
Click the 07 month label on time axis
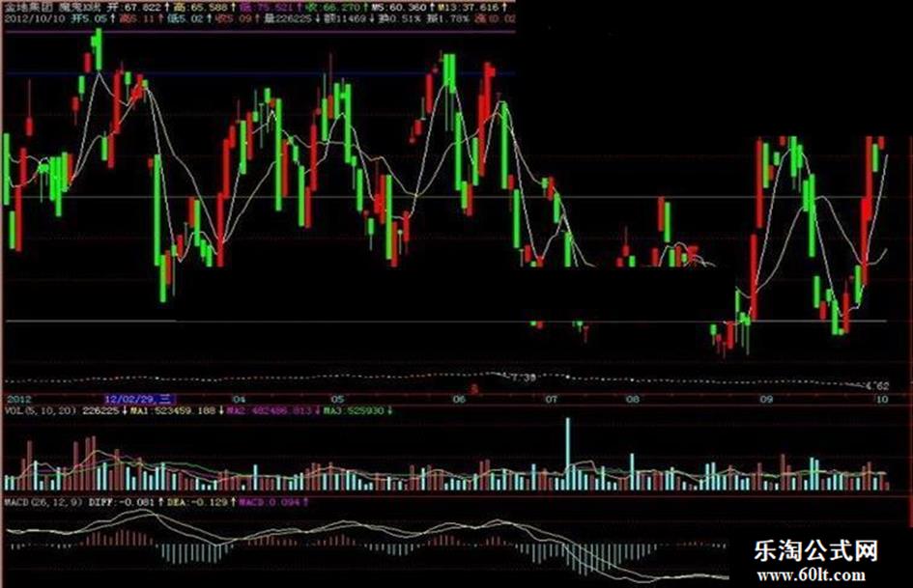551,400
